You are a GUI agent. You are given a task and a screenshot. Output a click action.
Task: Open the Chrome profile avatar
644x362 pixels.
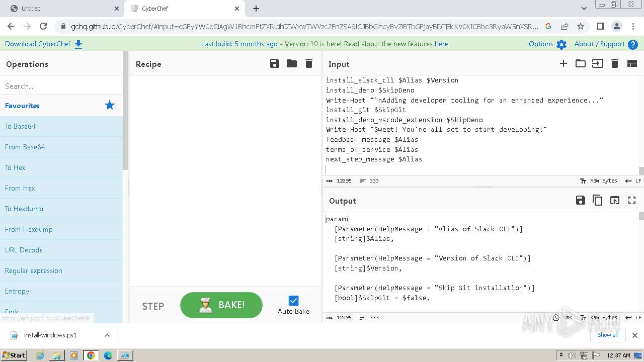pos(617,26)
